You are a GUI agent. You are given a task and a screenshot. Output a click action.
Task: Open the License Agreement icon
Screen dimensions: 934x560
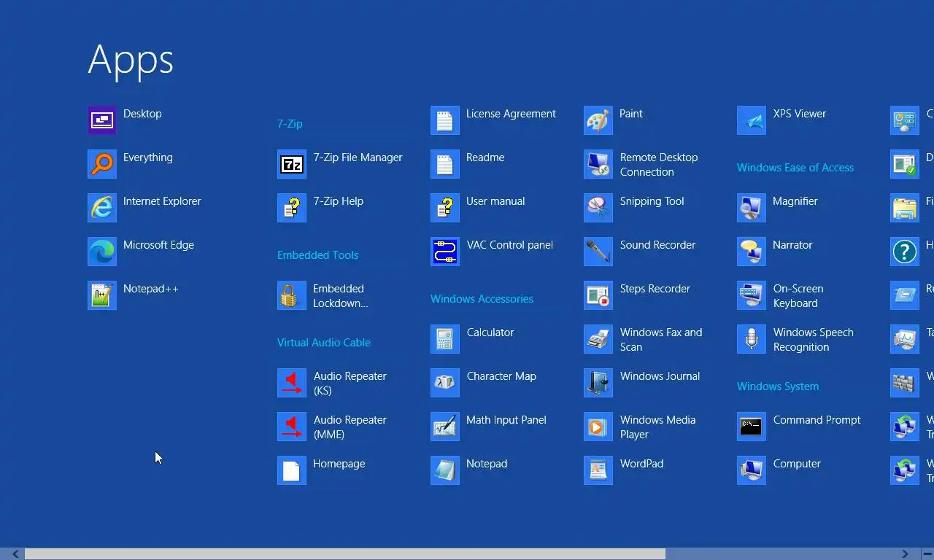(x=445, y=120)
